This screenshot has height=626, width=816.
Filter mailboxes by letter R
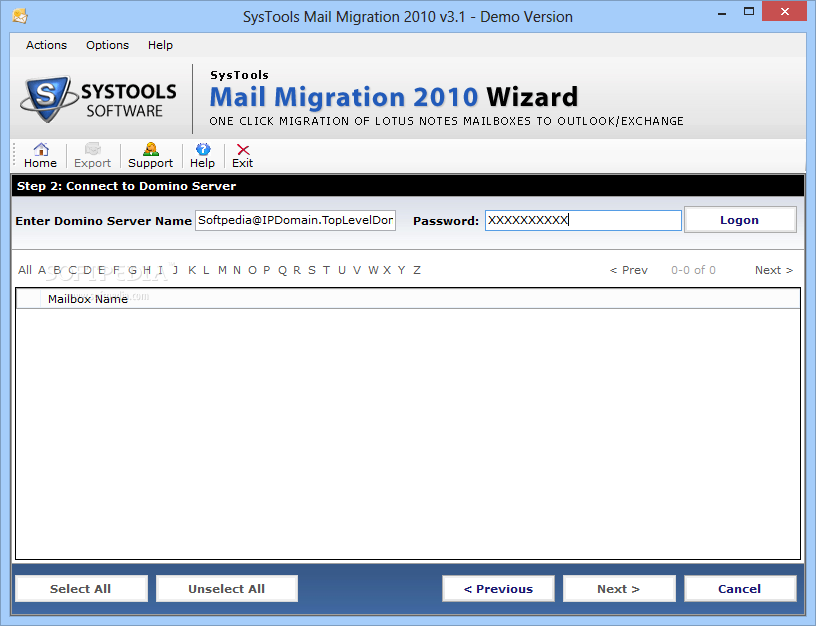297,270
